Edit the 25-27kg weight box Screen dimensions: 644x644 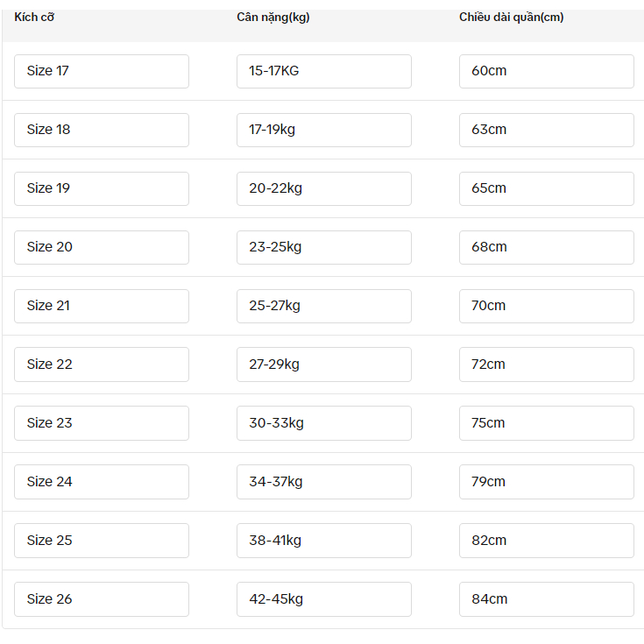pos(324,306)
